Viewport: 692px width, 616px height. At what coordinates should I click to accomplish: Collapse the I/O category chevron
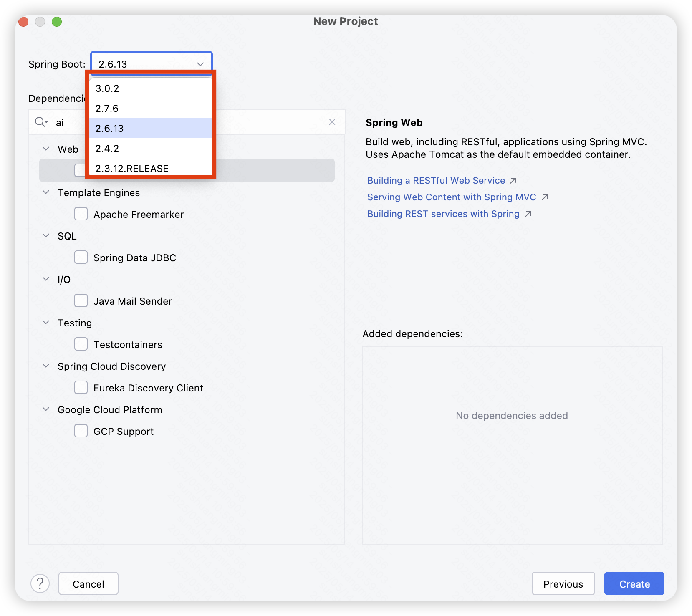tap(46, 279)
